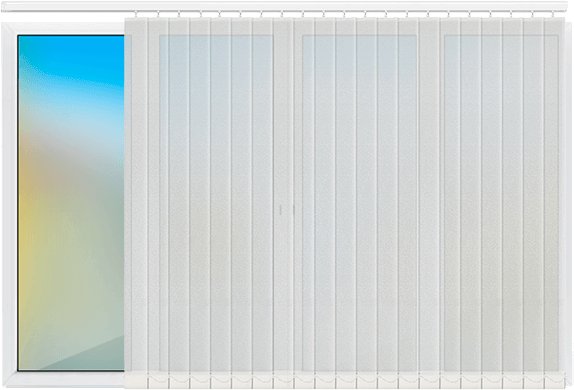
Task: Click the window handle behind the blinds
Action: click(x=281, y=210)
